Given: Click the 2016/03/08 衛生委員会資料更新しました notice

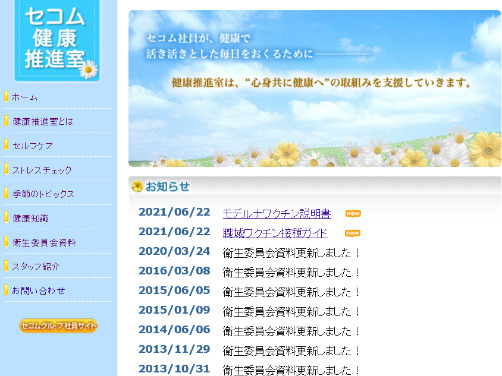Looking at the screenshot, I should 291,272.
